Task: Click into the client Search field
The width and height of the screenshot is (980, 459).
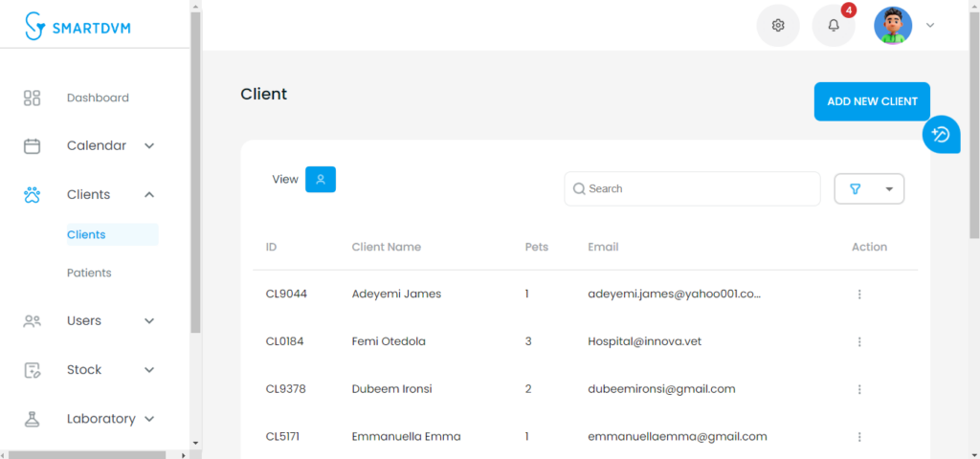Action: pyautogui.click(x=693, y=188)
